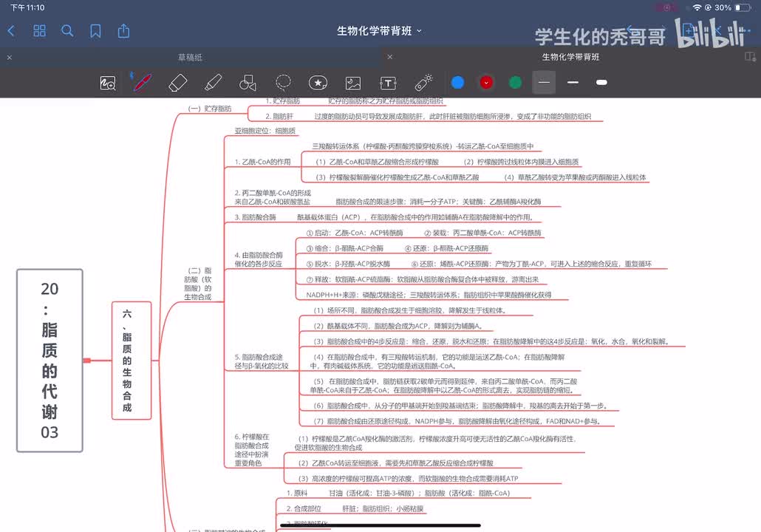Tap the ④ 还原：β-酮酰-ACP还原酶 item
Screen dimensions: 761x532
[x=446, y=248]
